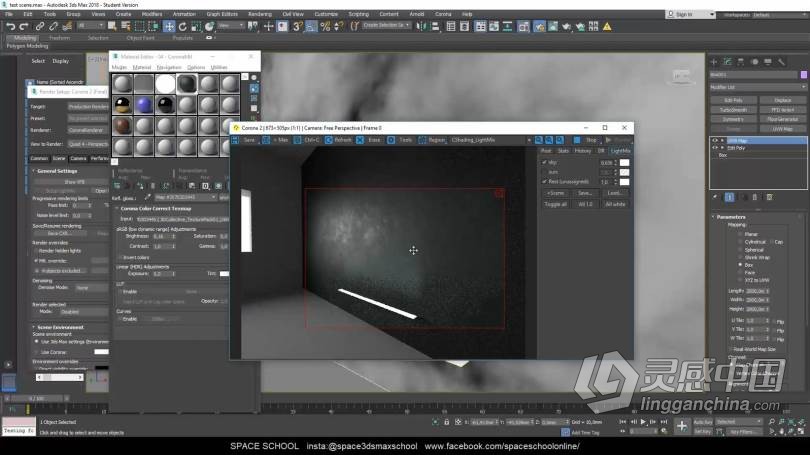Open the CShading_LightMix render element dropdown
Screen dimensions: 810x455
[491, 140]
